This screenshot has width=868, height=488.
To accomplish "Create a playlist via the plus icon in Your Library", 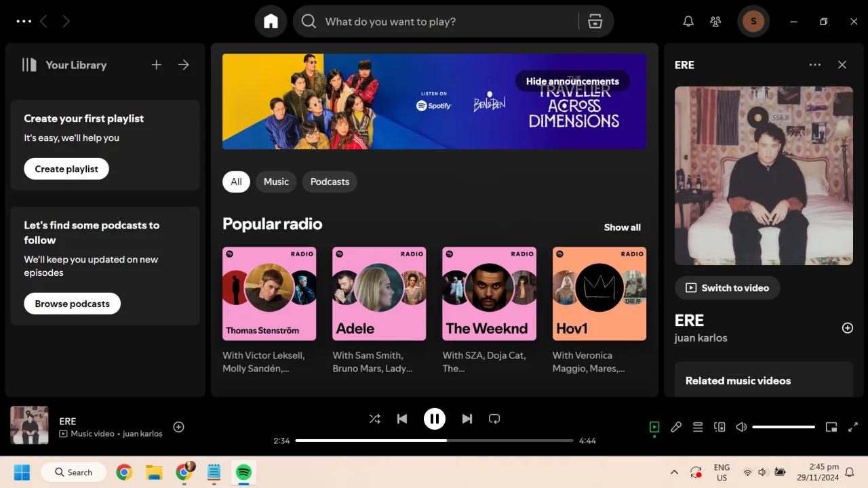I will click(x=157, y=65).
